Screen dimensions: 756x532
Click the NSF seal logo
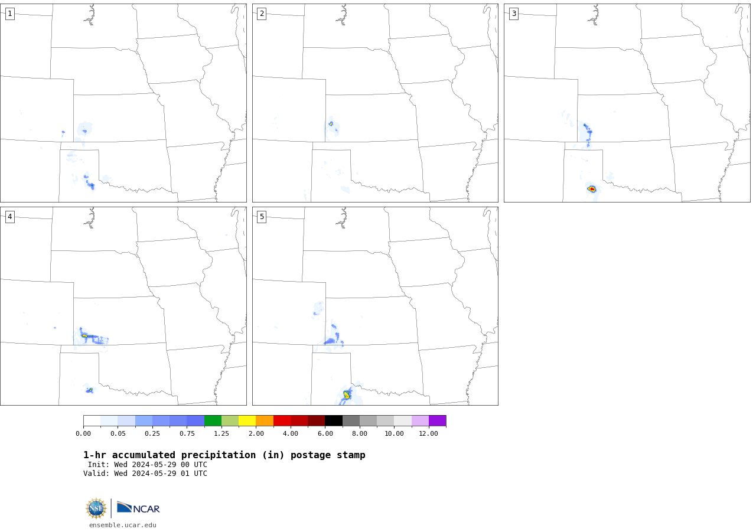(x=96, y=508)
